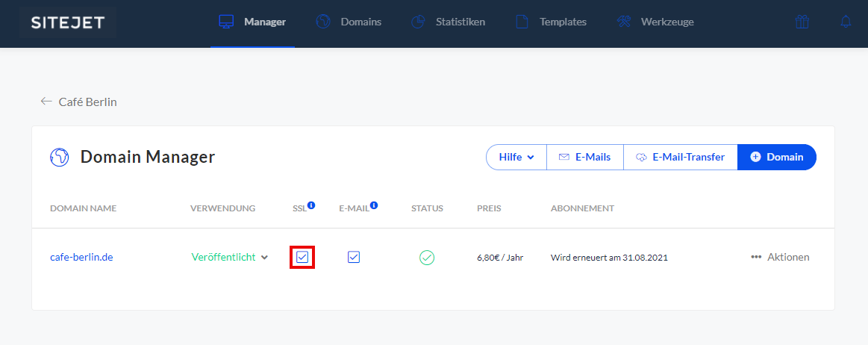Click the E-Mail column info icon
This screenshot has width=868, height=345.
[x=373, y=205]
